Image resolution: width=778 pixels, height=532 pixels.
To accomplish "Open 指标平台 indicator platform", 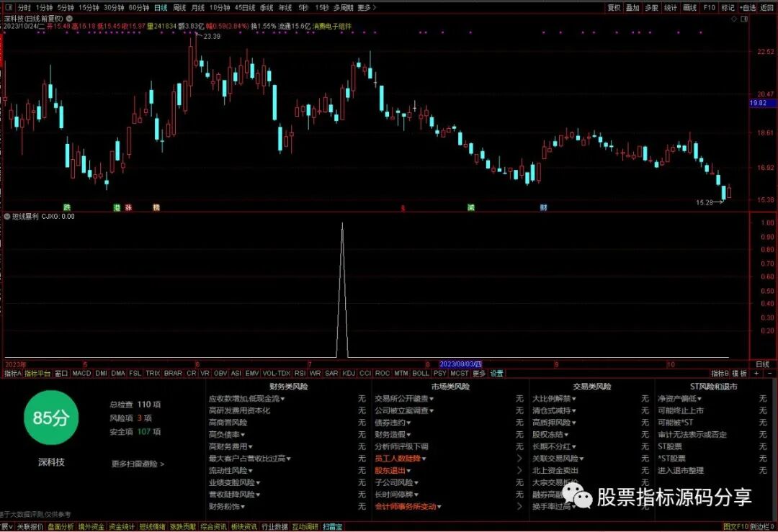I will click(37, 374).
